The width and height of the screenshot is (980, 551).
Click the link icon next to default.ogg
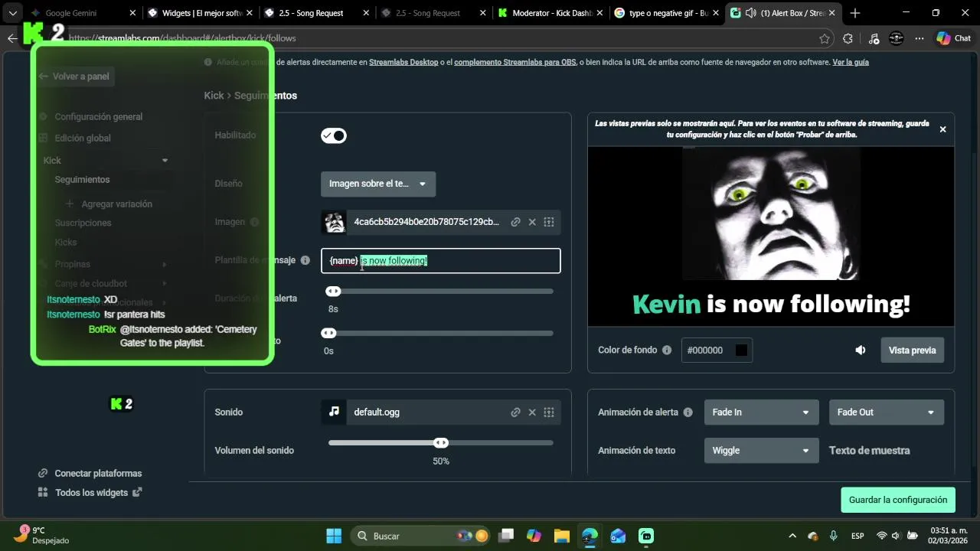click(x=515, y=412)
